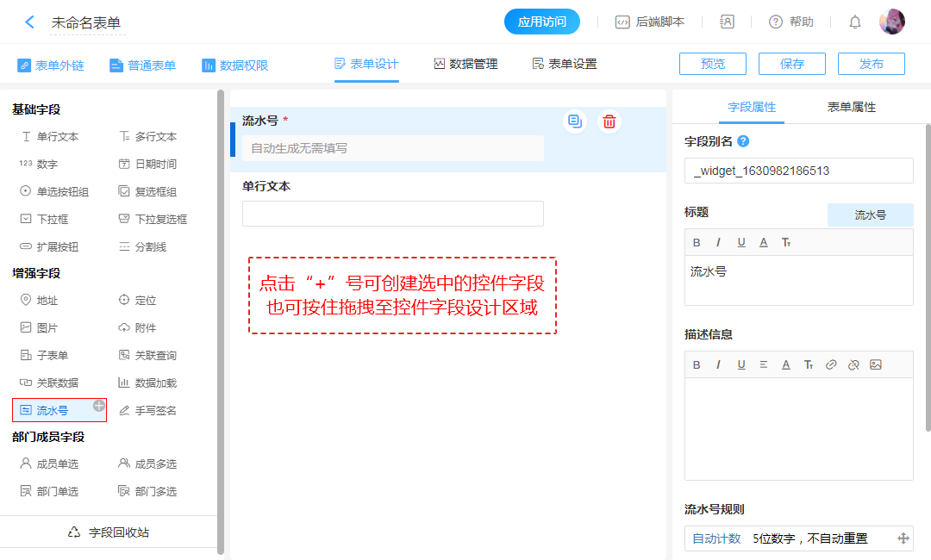This screenshot has width=931, height=560.
Task: Click the 字段别名 input field
Action: 798,171
